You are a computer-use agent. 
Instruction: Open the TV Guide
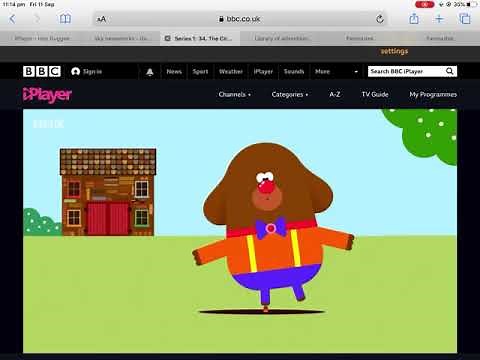pyautogui.click(x=375, y=94)
